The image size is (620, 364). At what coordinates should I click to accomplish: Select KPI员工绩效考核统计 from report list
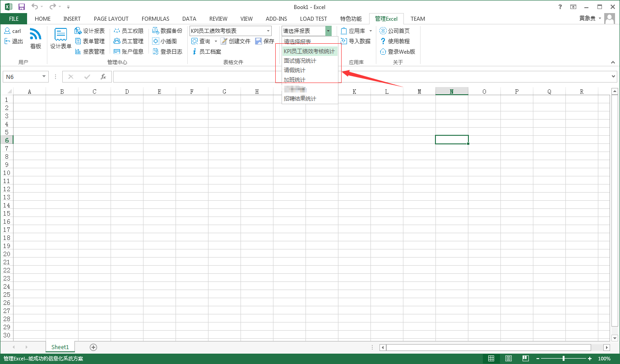pyautogui.click(x=310, y=51)
